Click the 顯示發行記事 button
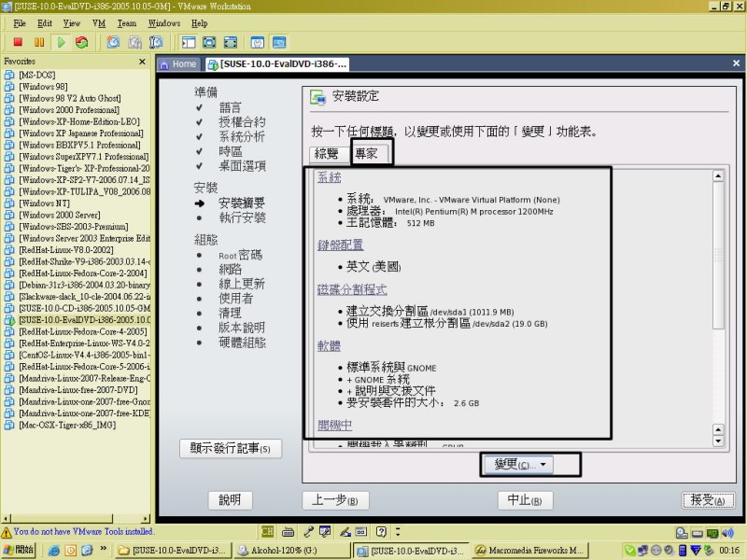This screenshot has width=747, height=560. pyautogui.click(x=230, y=449)
